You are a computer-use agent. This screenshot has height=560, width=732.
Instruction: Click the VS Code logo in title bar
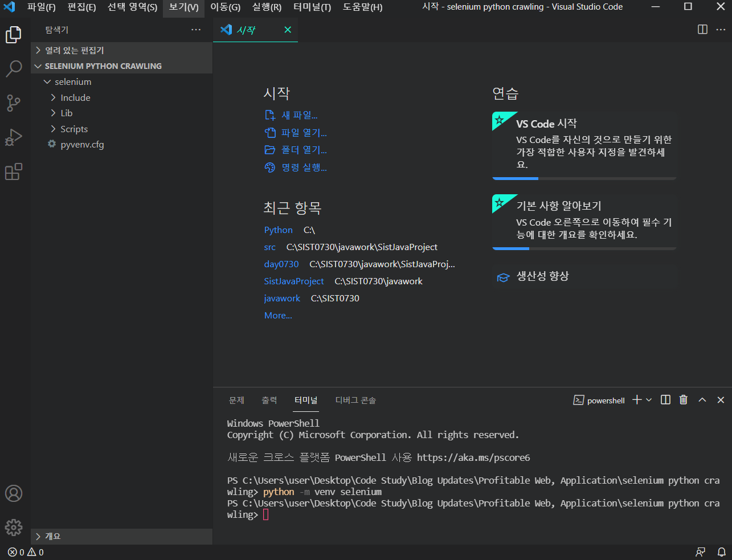pos(9,7)
